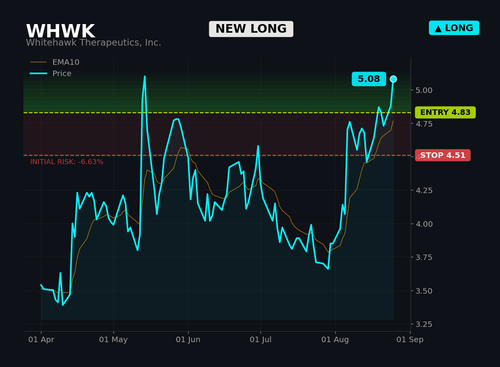Click the 4.75 price axis value

click(424, 124)
